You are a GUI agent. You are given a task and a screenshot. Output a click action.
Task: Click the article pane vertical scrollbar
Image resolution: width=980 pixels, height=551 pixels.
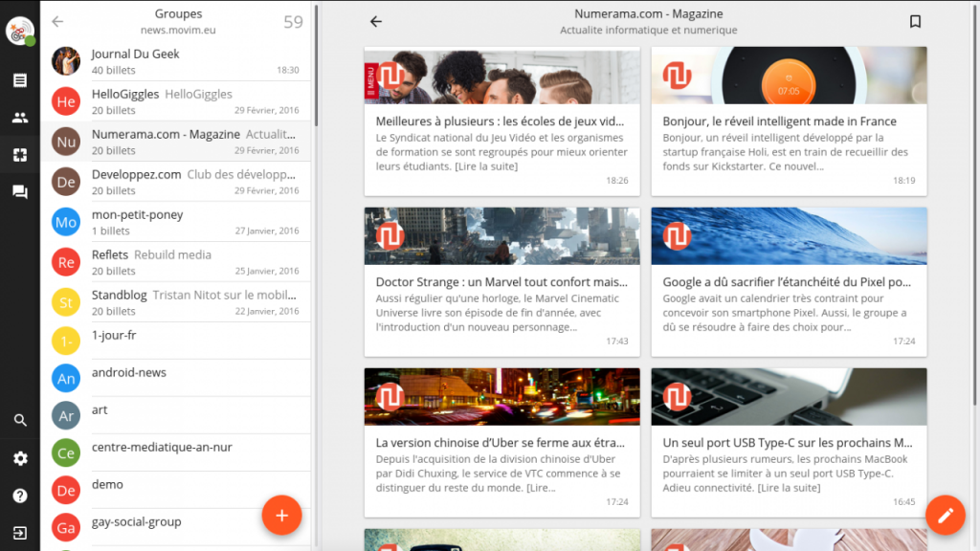(x=974, y=203)
